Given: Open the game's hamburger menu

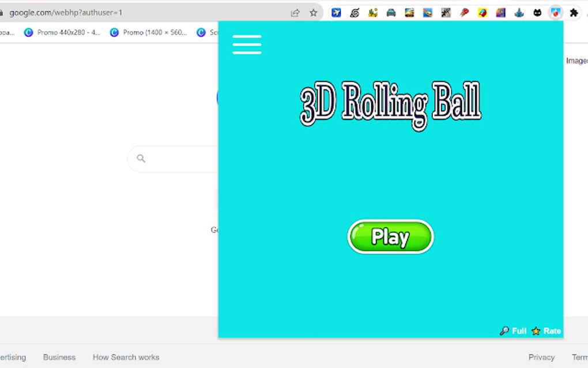Looking at the screenshot, I should point(247,44).
